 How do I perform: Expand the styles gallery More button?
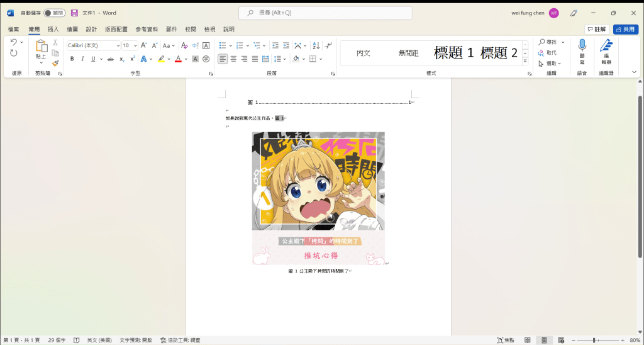pyautogui.click(x=525, y=61)
